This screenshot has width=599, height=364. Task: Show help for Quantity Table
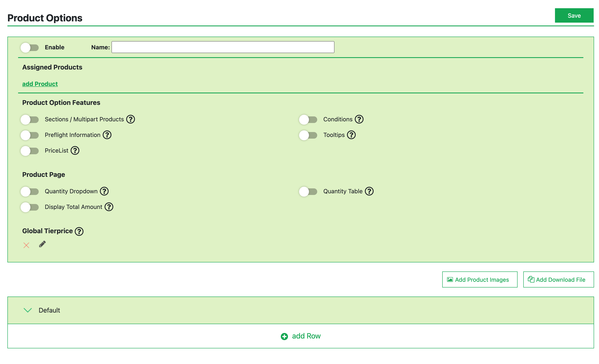coord(369,191)
